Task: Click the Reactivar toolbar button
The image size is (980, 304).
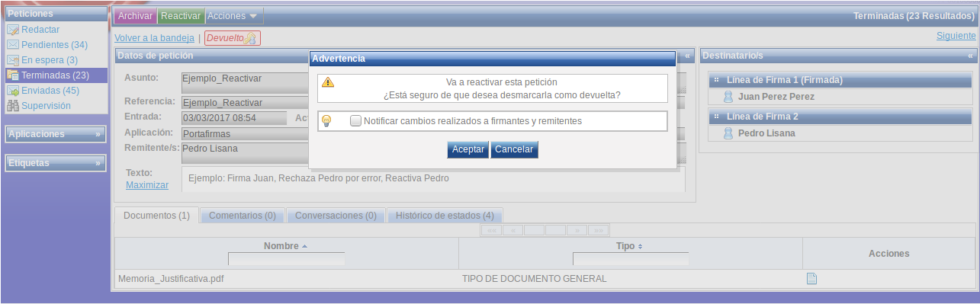Action: 182,16
